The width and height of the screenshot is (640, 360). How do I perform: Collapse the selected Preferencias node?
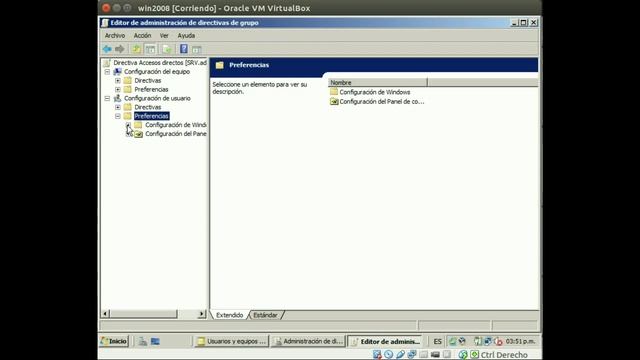click(118, 116)
